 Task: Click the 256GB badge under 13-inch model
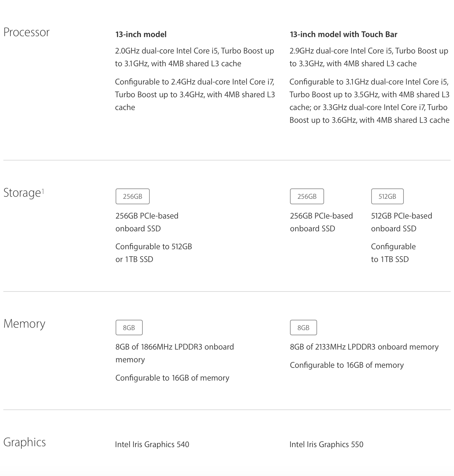coord(132,196)
